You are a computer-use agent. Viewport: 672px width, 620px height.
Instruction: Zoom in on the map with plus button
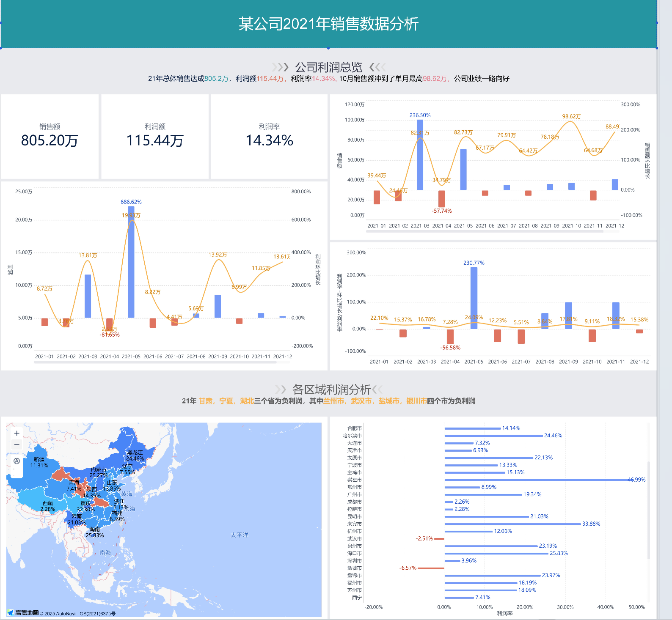[x=17, y=433]
